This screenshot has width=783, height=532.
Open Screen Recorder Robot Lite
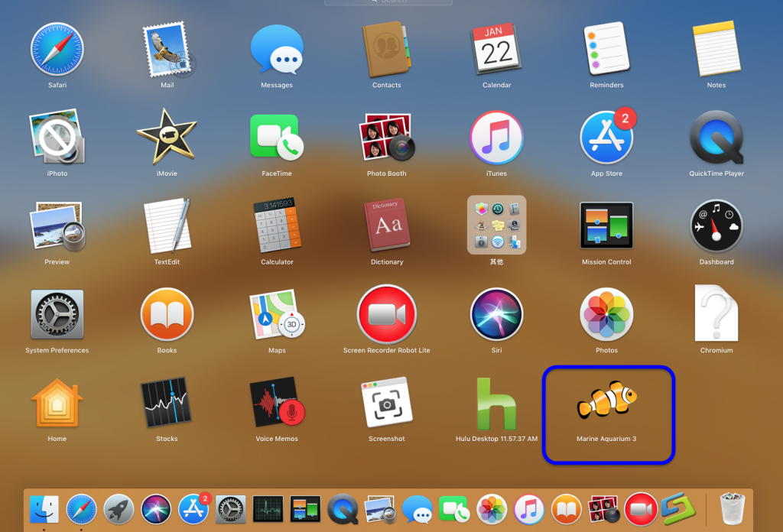pos(386,316)
